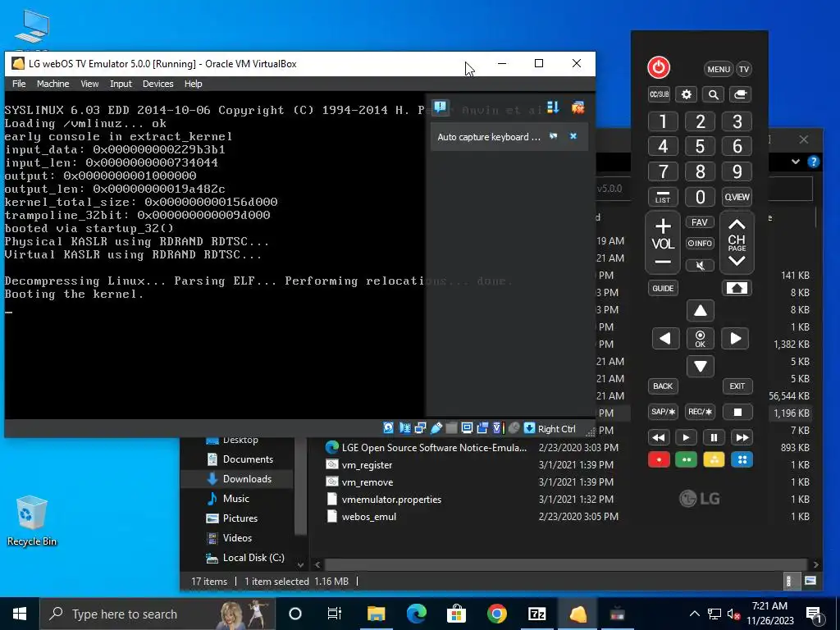
Task: Navigate up with remote arrow
Action: coord(701,311)
